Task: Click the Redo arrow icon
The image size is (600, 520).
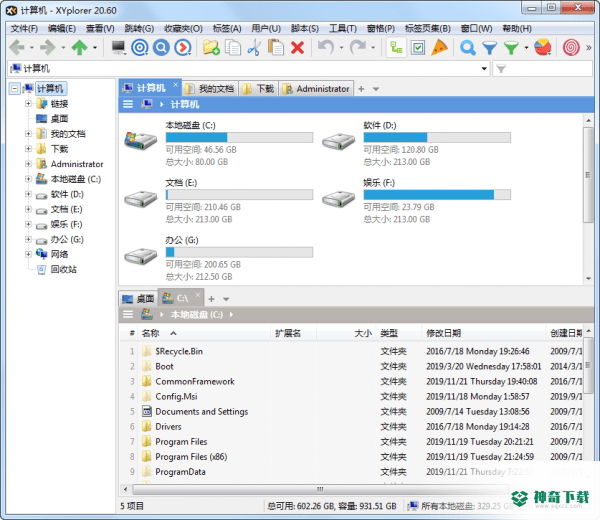Action: [358, 48]
